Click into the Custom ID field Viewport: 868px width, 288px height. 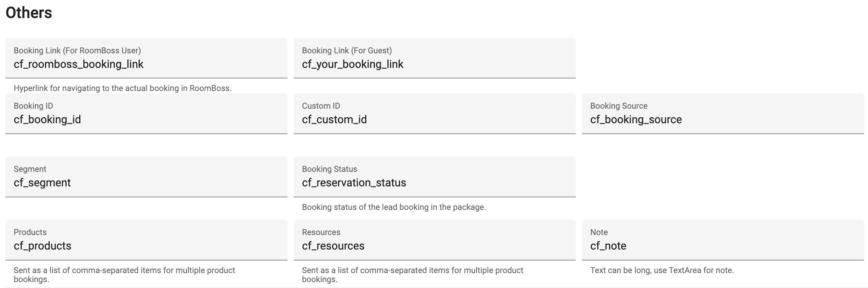point(435,114)
